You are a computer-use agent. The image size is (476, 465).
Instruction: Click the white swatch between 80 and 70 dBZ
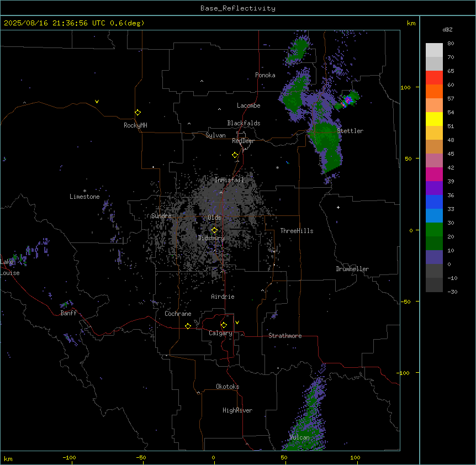(x=434, y=50)
